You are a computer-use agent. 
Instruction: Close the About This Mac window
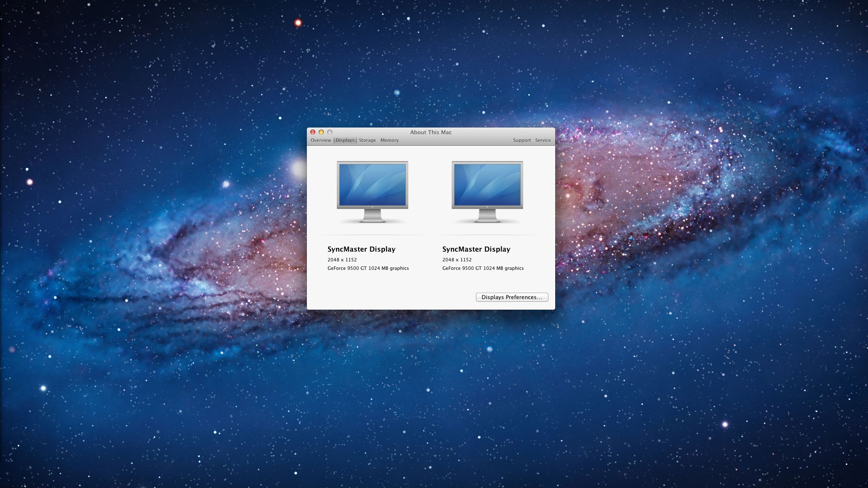click(313, 132)
